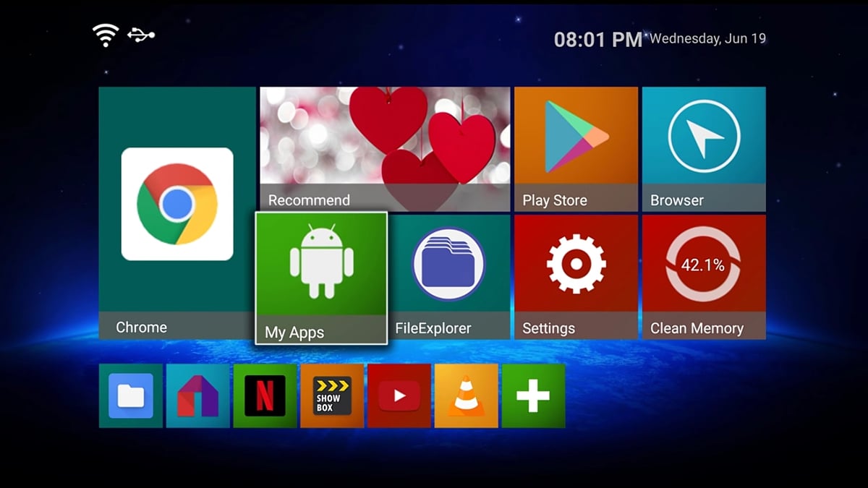Open My Apps Android tile
This screenshot has width=868, height=488.
pos(321,278)
